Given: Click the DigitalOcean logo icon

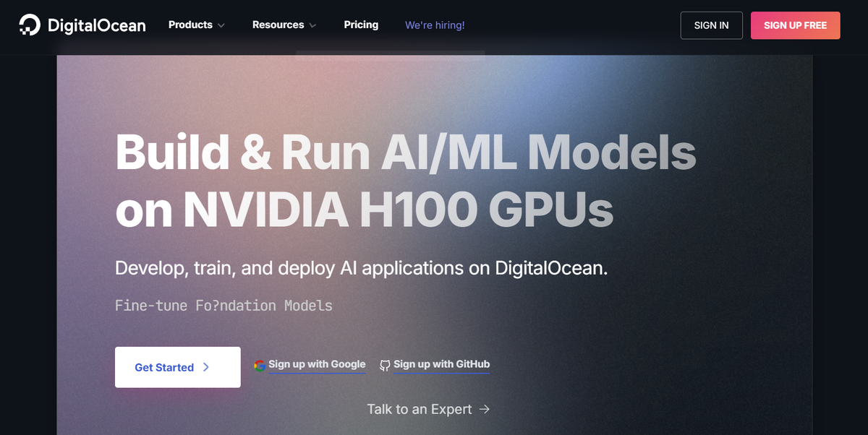Looking at the screenshot, I should pos(30,25).
